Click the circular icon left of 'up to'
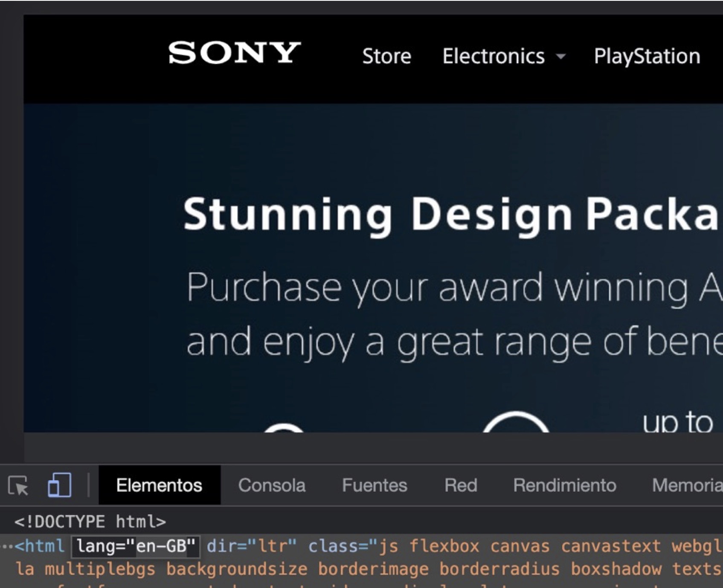Image resolution: width=723 pixels, height=588 pixels. pyautogui.click(x=515, y=423)
